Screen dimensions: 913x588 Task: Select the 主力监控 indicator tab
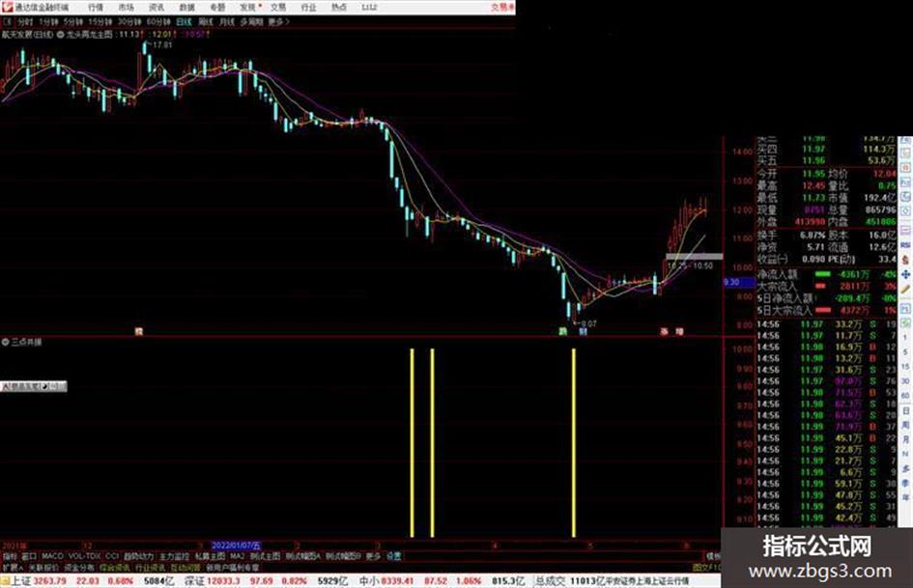[174, 556]
